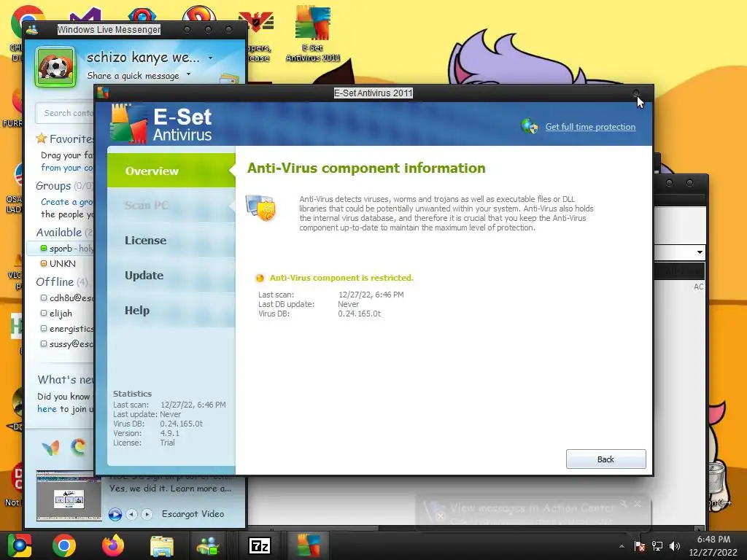Go to previous video in Messenger
This screenshot has width=747, height=560.
131,514
